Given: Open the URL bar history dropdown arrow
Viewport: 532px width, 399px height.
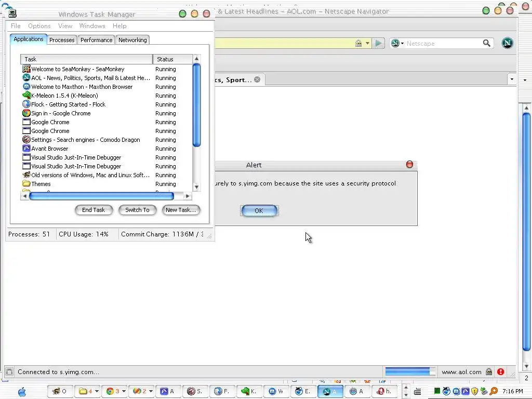Looking at the screenshot, I should click(x=367, y=43).
